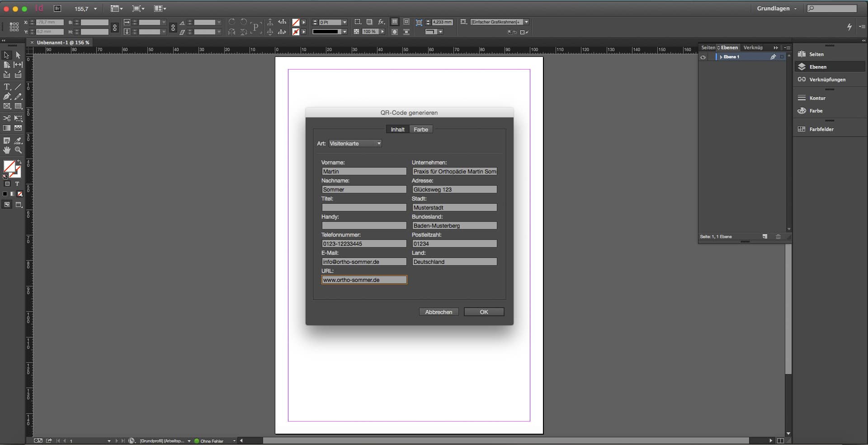Switch to the Seiten panel tab
Viewport: 868px width, 445px height.
click(708, 47)
